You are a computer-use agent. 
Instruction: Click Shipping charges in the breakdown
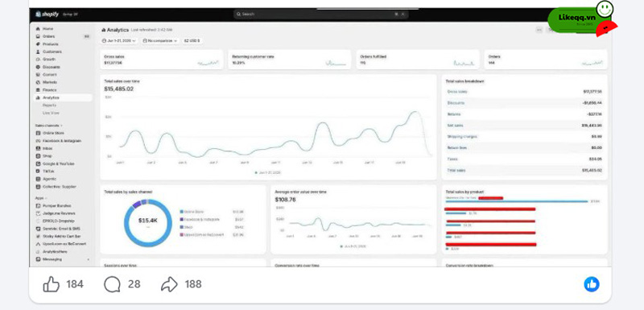[525, 136]
